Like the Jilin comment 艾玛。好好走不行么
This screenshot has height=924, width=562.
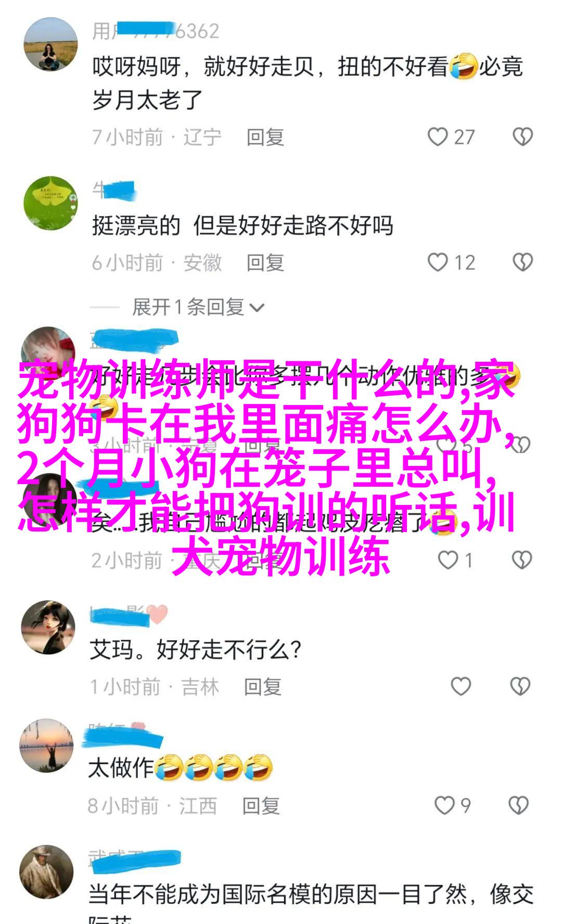[x=461, y=687]
